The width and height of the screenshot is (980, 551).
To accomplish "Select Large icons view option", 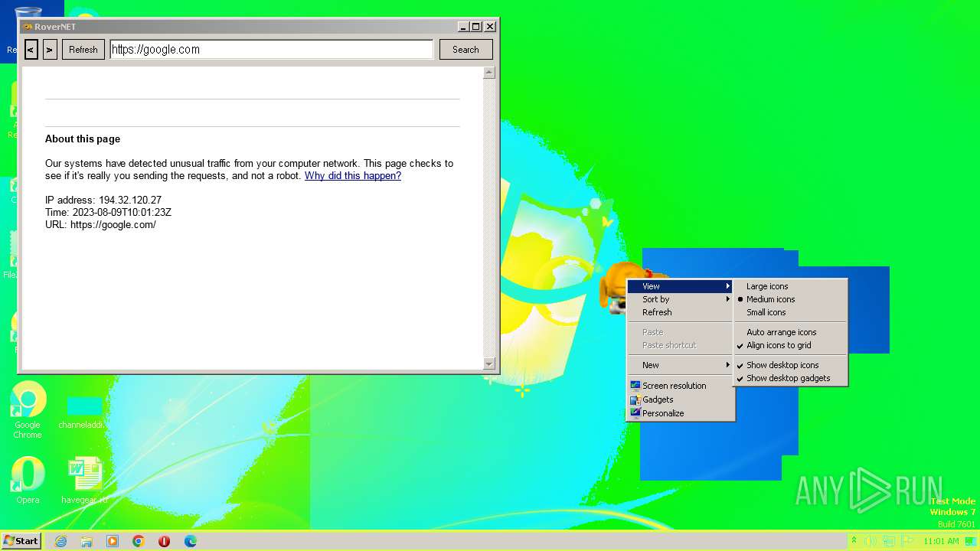I will [x=790, y=286].
